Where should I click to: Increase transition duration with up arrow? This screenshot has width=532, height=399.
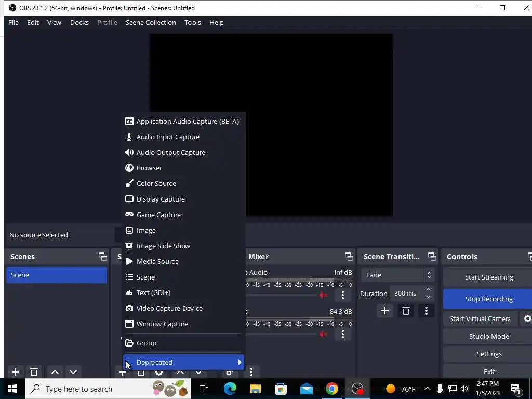tap(428, 290)
